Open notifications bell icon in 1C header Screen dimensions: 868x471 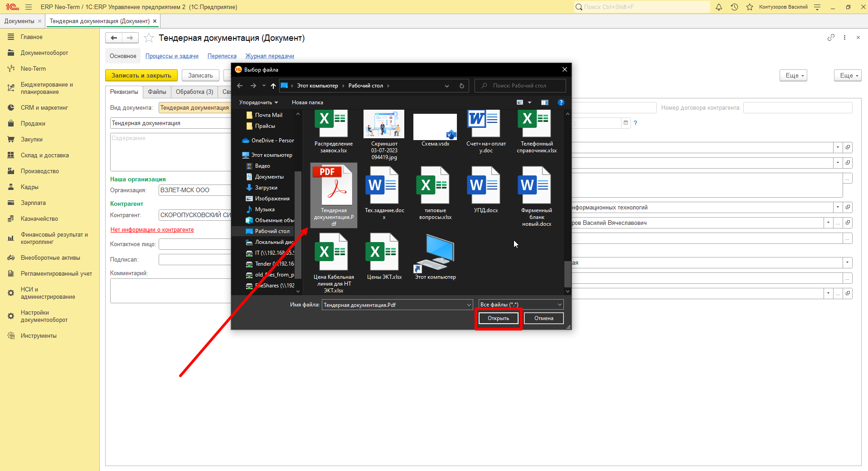(719, 7)
